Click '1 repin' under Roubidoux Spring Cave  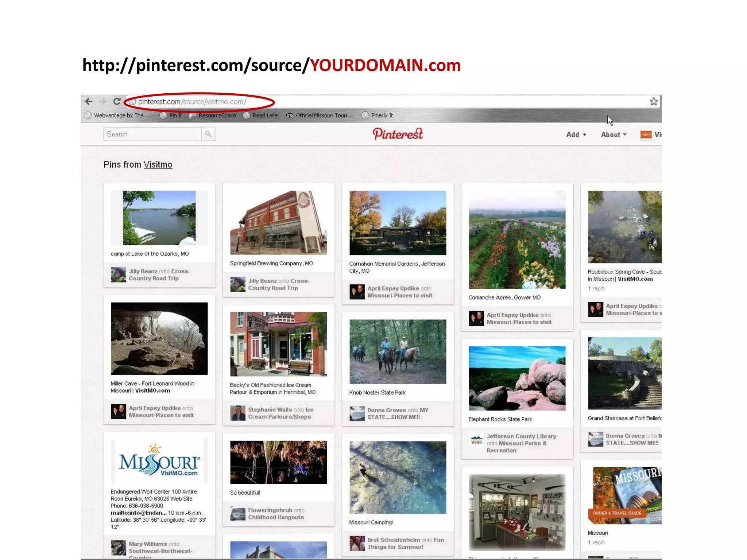tap(596, 288)
